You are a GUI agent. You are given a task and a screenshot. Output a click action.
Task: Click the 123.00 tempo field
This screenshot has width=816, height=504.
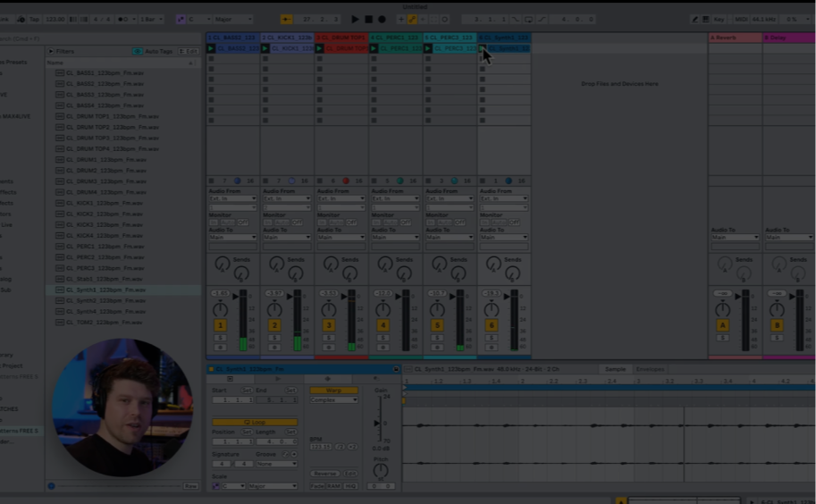click(x=55, y=20)
